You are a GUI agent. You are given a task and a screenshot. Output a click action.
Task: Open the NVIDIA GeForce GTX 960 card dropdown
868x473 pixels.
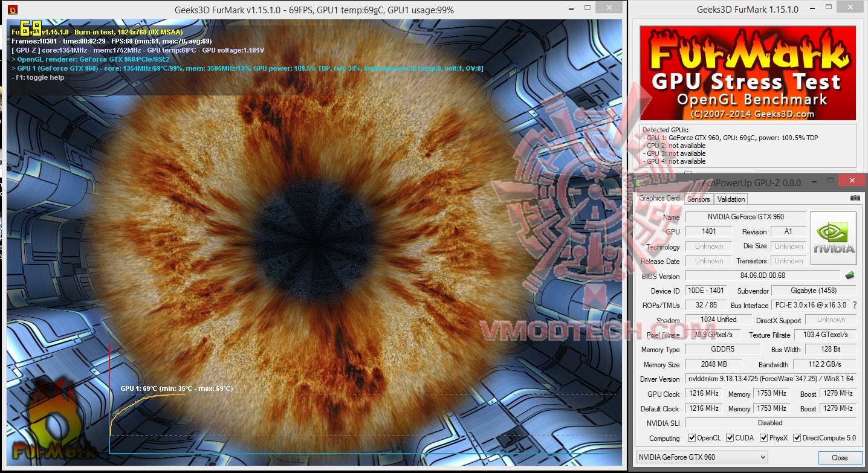pos(702,457)
